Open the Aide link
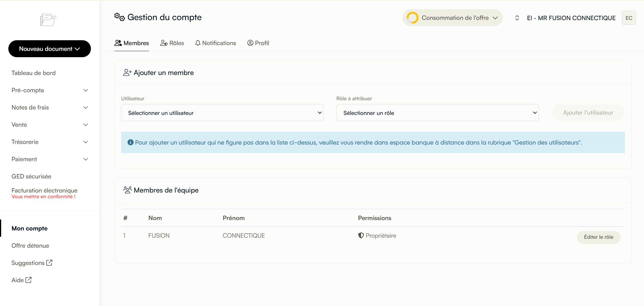The height and width of the screenshot is (306, 644). pos(21,280)
